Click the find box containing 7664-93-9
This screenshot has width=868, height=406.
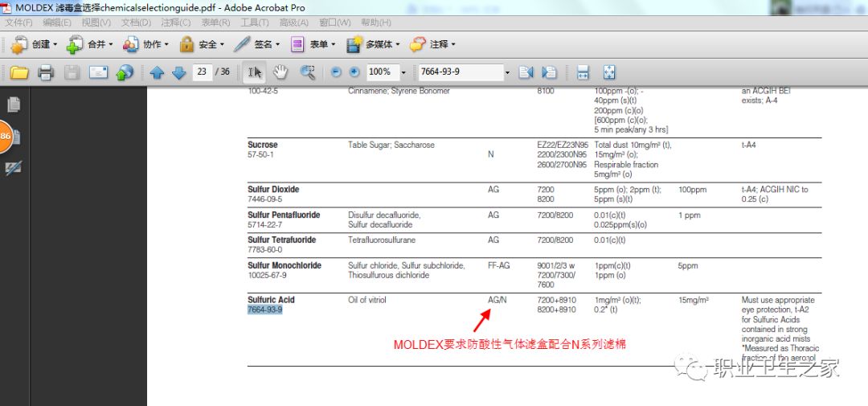click(x=461, y=72)
